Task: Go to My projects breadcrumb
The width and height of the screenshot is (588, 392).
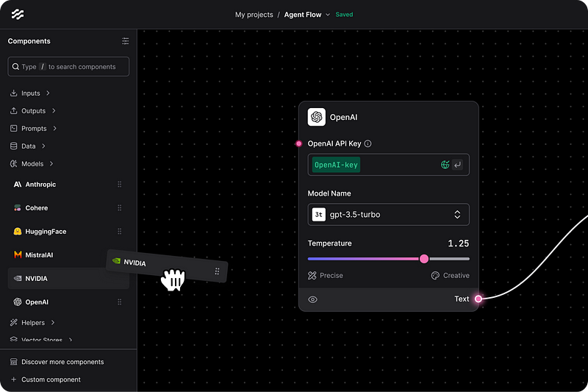Action: pyautogui.click(x=254, y=15)
